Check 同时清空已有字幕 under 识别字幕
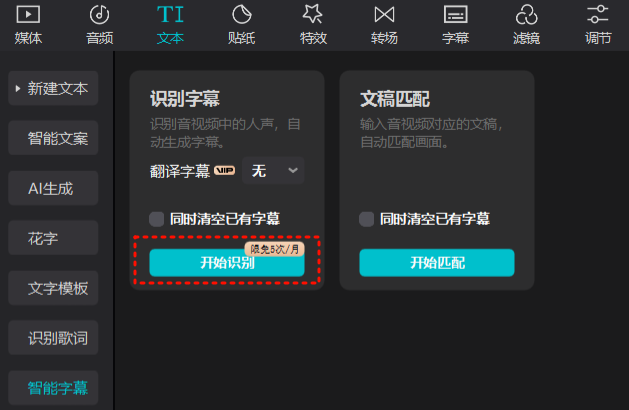The width and height of the screenshot is (629, 410). pos(157,218)
